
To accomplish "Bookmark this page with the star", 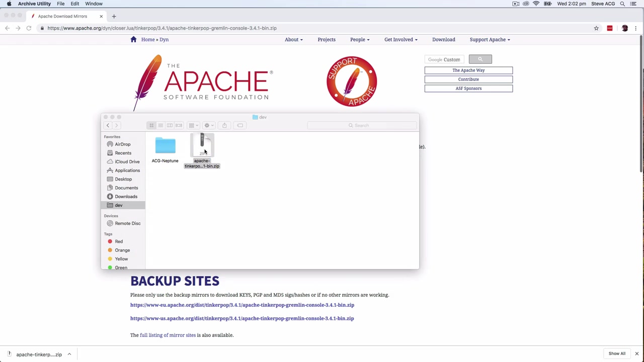I will [596, 28].
